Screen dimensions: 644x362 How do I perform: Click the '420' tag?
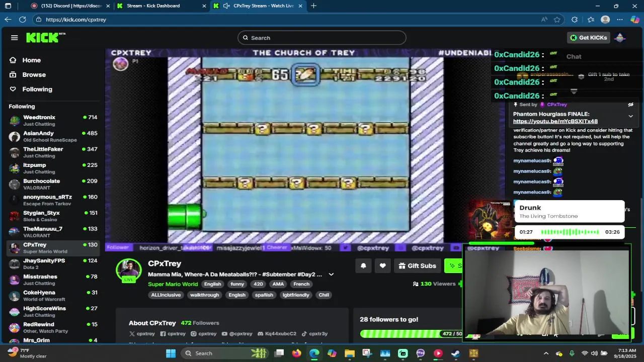pos(258,284)
